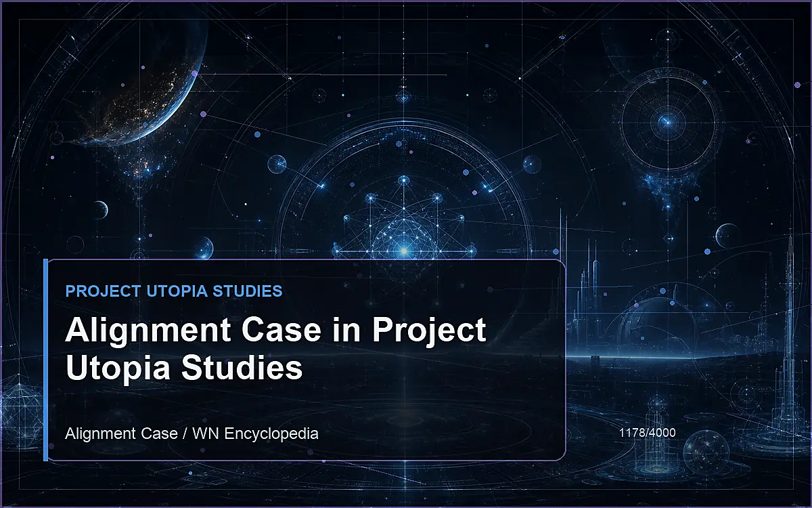
Task: Click the "PROJECT UTOPIA STUDIES" category label
Action: tap(174, 291)
